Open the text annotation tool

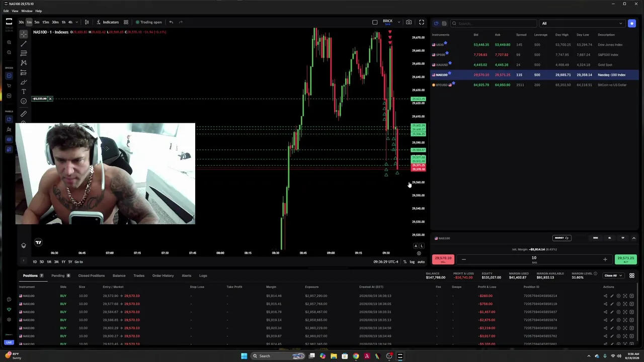(24, 92)
